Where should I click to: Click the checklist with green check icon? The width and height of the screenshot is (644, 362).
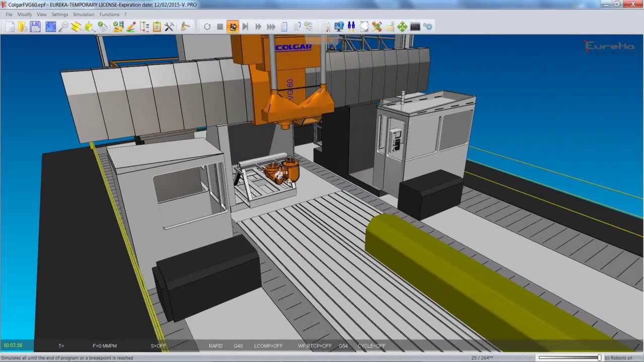point(309,27)
